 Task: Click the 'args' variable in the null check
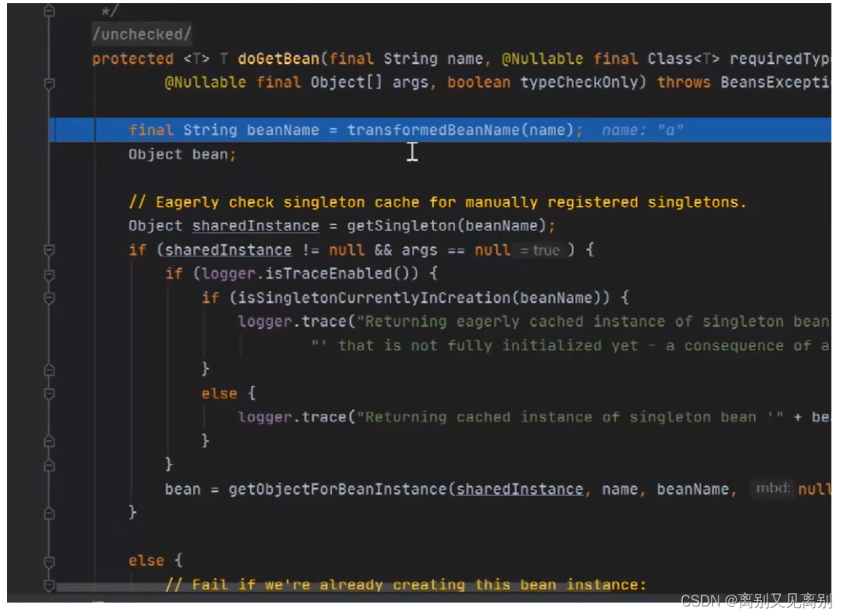420,250
